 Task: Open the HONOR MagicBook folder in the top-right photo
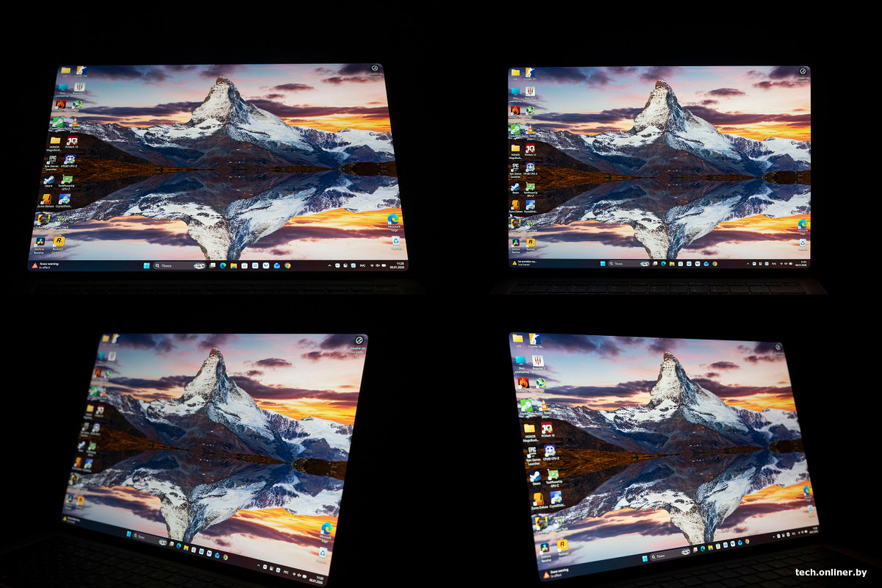tap(515, 148)
